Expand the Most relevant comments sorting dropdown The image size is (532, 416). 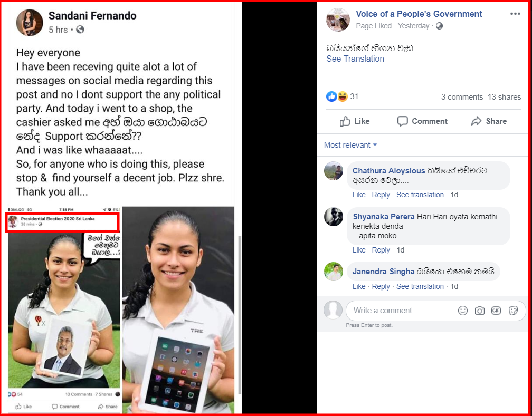350,145
